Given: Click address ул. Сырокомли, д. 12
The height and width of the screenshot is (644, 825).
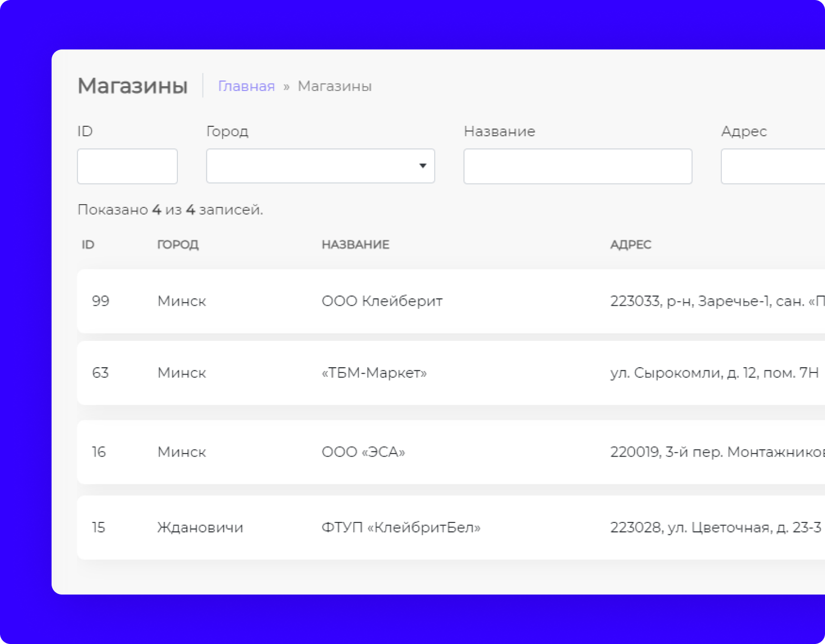Looking at the screenshot, I should pyautogui.click(x=714, y=373).
